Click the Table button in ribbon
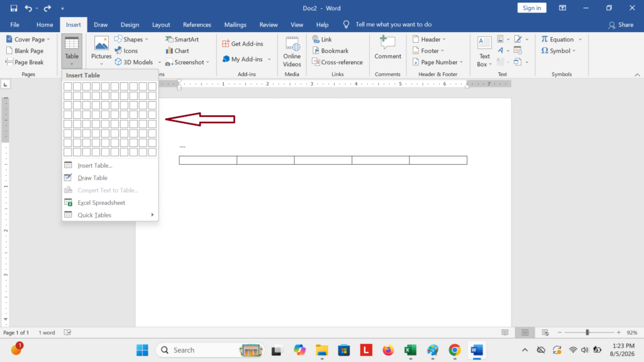Screen dimensions: 644x362 point(72,51)
